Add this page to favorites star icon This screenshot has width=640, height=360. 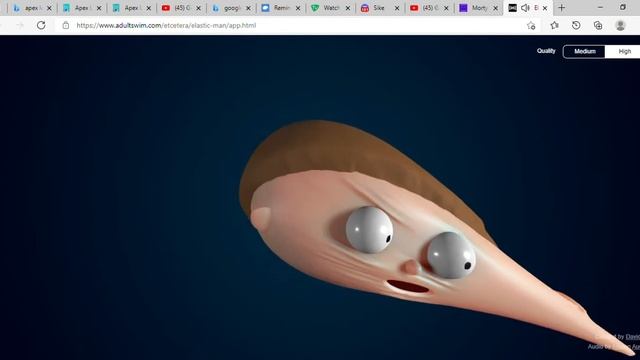pyautogui.click(x=531, y=25)
